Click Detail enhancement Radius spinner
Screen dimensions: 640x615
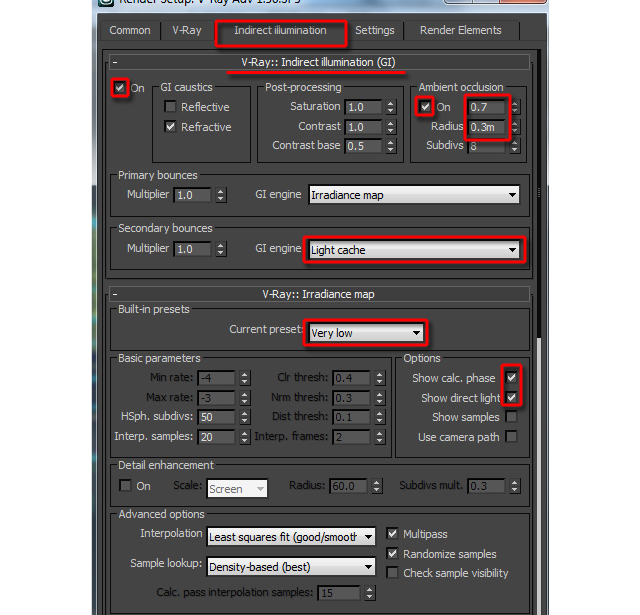coord(376,486)
